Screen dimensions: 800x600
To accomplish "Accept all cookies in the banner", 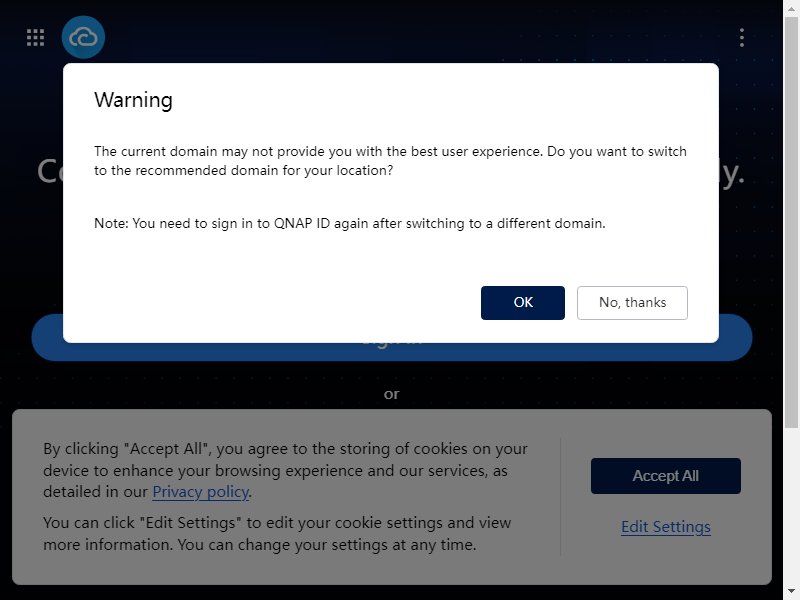I will [x=665, y=476].
